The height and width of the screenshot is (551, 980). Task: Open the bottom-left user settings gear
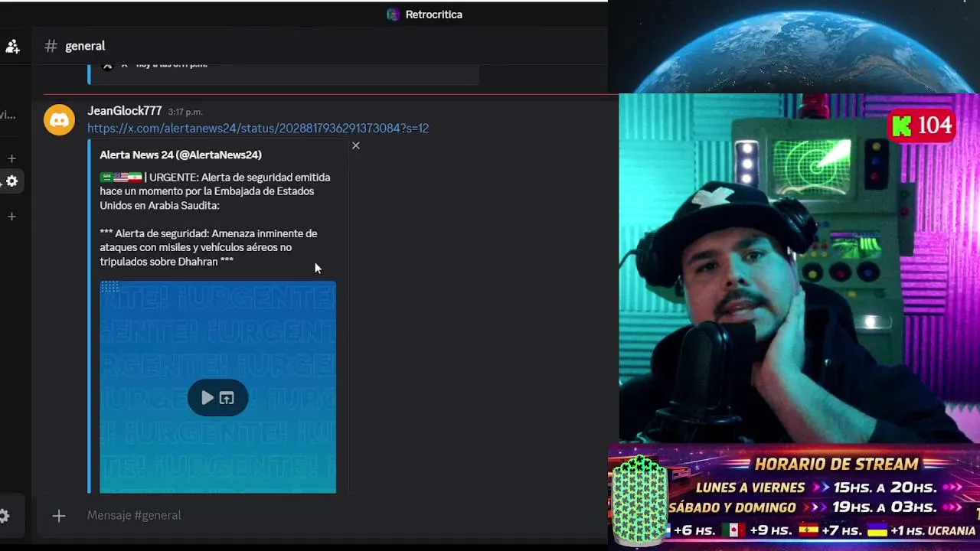[5, 516]
